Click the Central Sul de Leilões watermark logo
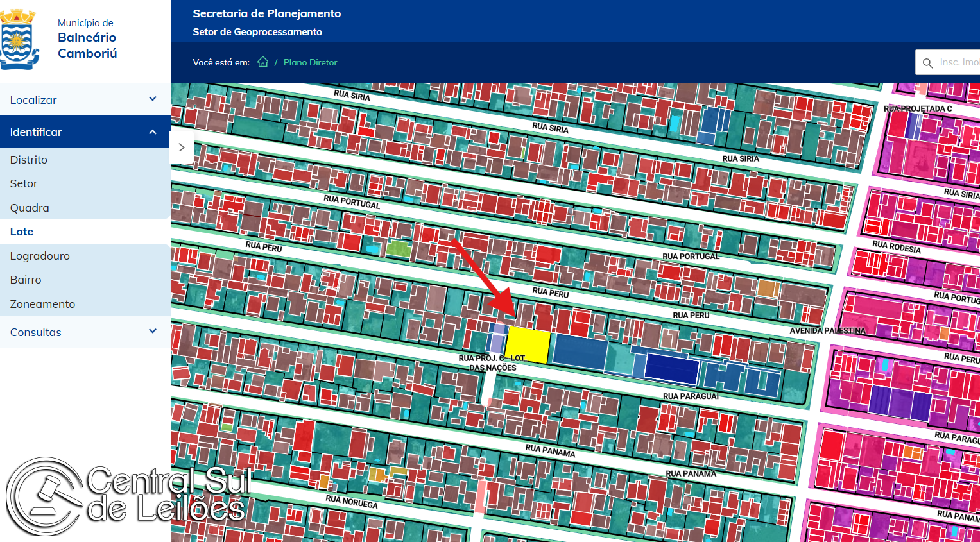 coord(127,496)
